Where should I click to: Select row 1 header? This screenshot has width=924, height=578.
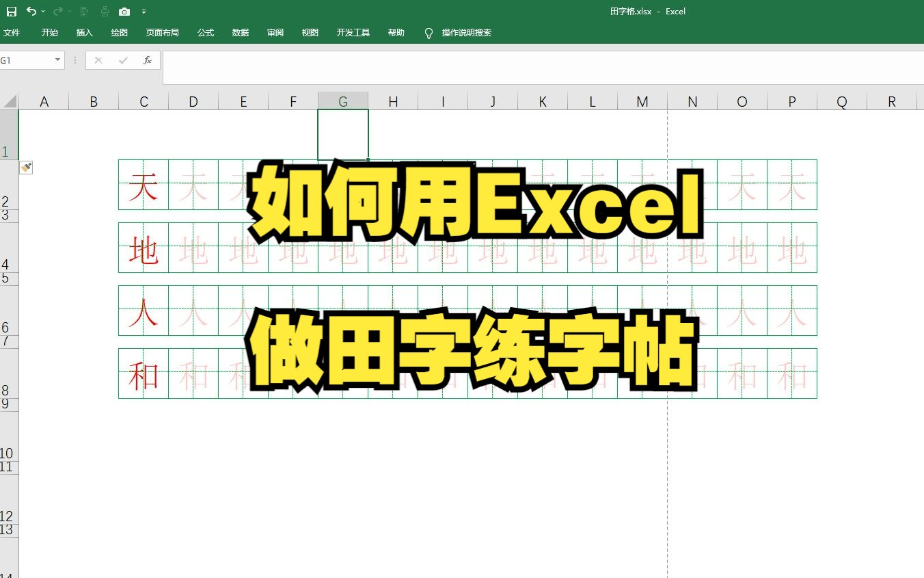coord(9,135)
